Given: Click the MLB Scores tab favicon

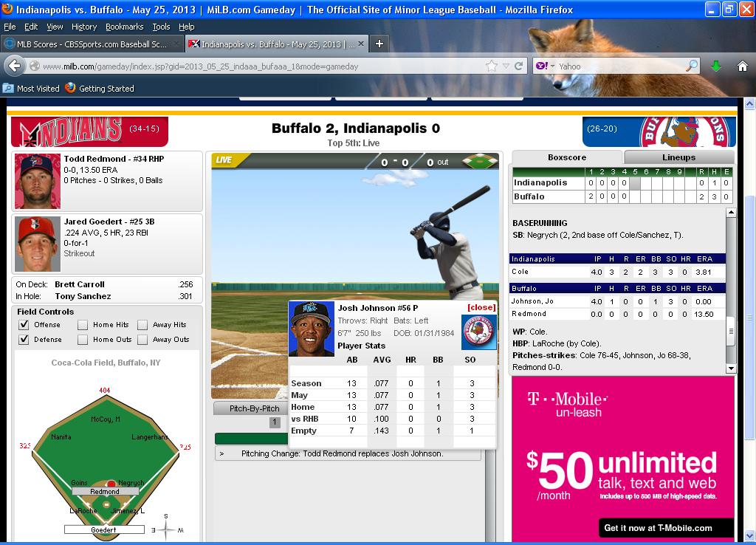Looking at the screenshot, I should 9,44.
